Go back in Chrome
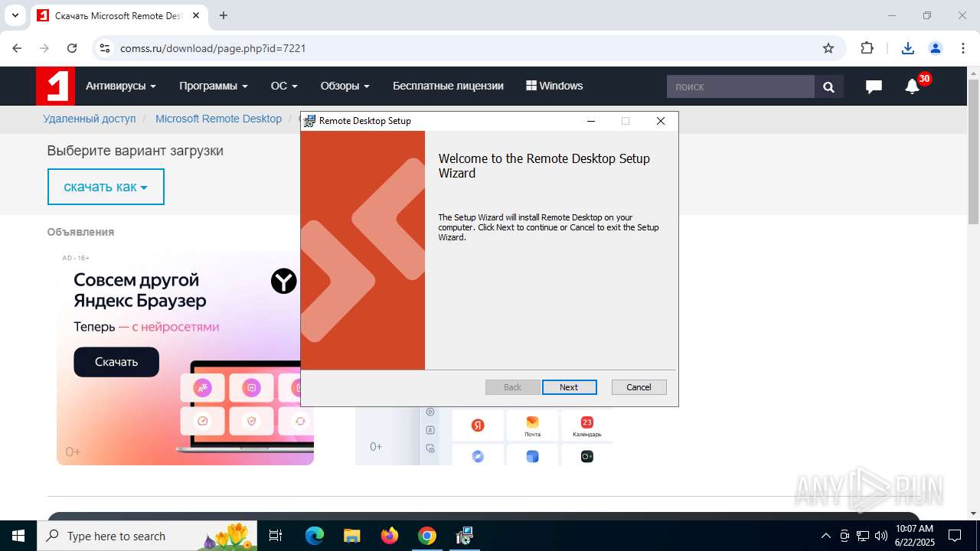The width and height of the screenshot is (980, 551). click(x=17, y=48)
